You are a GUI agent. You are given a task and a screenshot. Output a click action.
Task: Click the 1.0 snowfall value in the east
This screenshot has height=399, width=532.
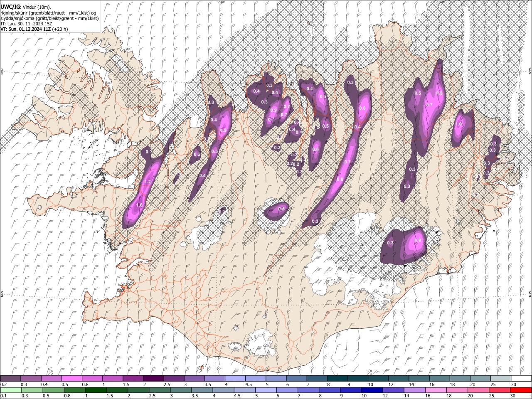(459, 124)
